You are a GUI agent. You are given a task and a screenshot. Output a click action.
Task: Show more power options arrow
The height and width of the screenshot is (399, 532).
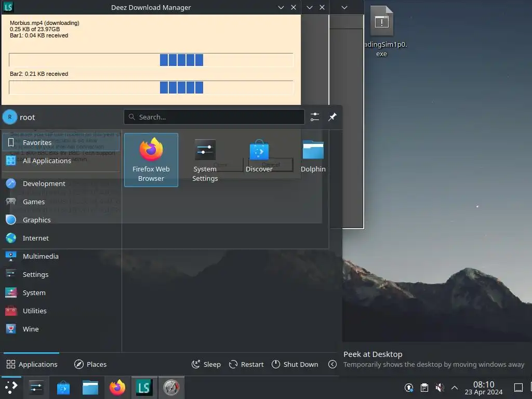[x=332, y=364]
